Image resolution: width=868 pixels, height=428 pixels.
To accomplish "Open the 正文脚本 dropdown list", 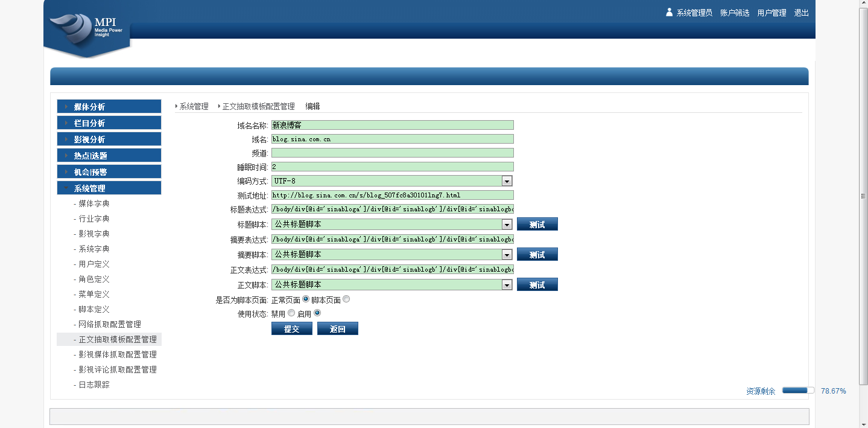I will 507,285.
